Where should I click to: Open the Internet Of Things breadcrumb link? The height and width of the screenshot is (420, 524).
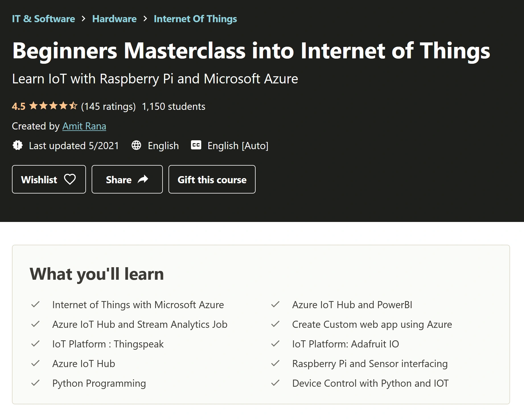pos(195,19)
